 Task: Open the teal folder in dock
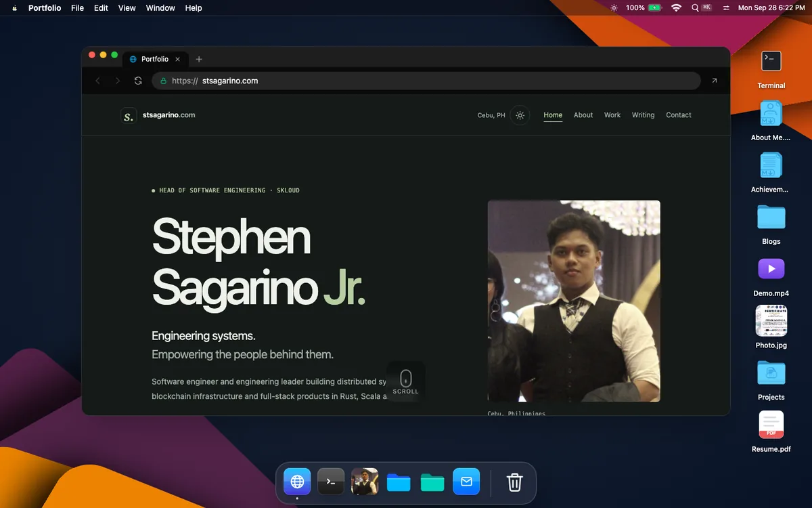pyautogui.click(x=432, y=482)
